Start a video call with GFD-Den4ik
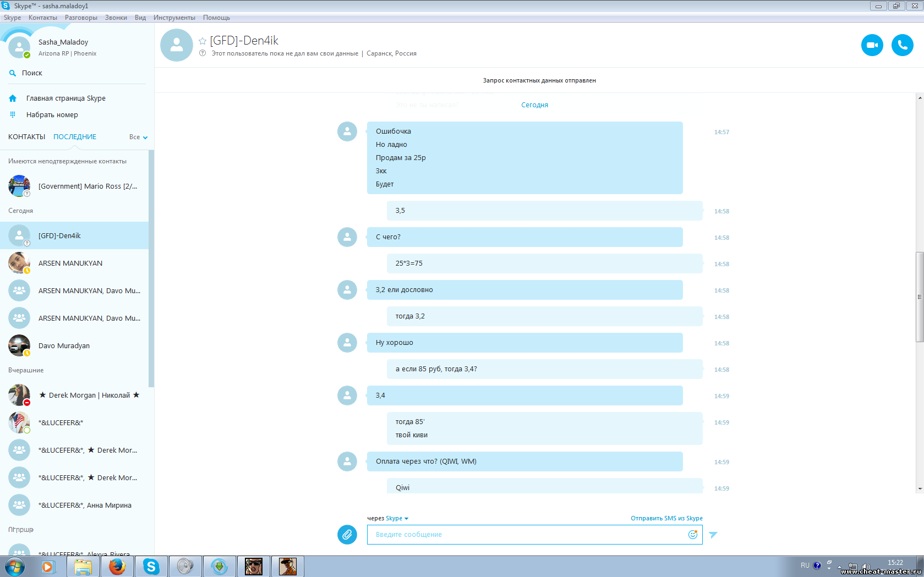Viewport: 924px width, 577px height. 872,45
